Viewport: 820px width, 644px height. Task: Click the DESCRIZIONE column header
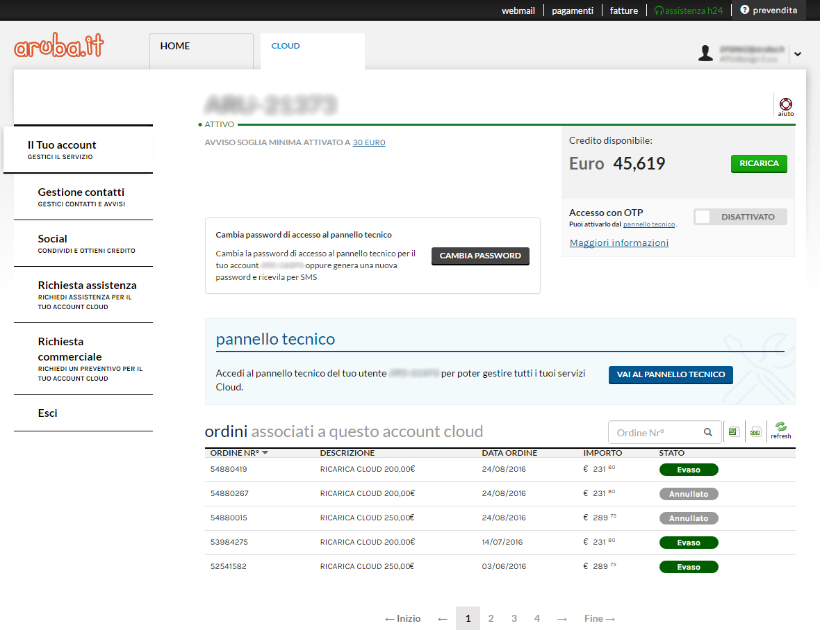347,453
